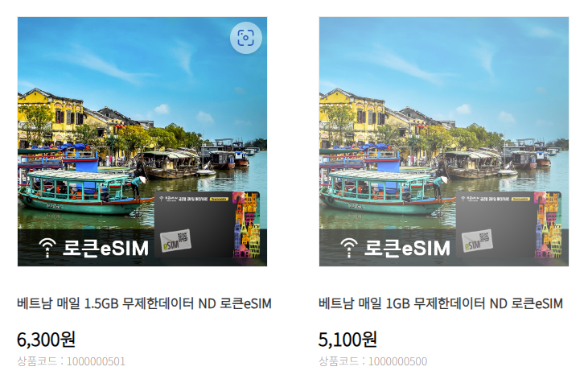Click the eSIM QR card graphic on the right image
Image resolution: width=588 pixels, height=379 pixels.
click(477, 241)
